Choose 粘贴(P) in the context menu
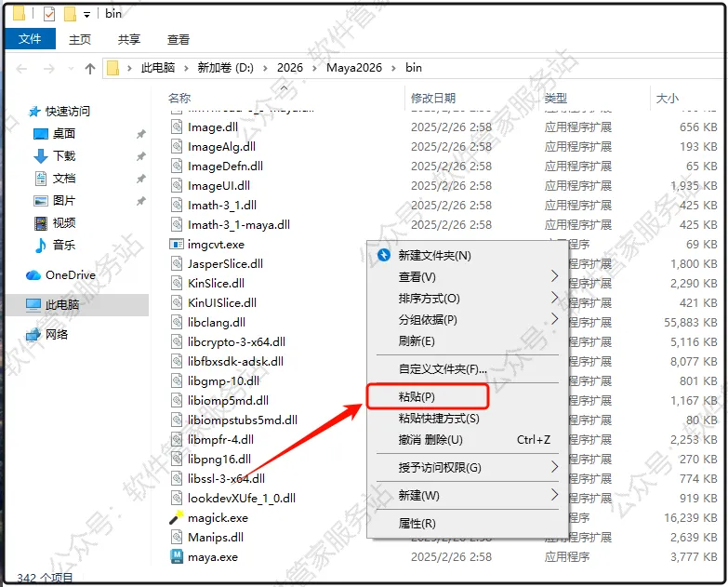 468,396
